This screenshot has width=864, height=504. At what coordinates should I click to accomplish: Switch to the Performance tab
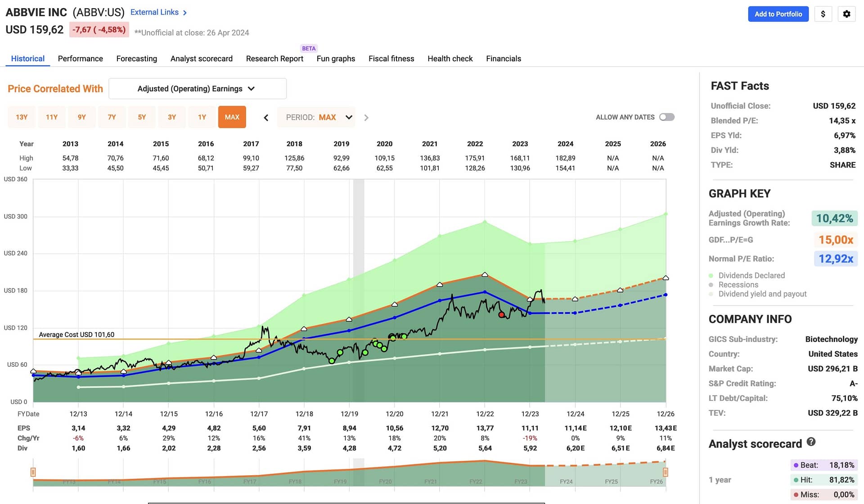click(x=81, y=58)
